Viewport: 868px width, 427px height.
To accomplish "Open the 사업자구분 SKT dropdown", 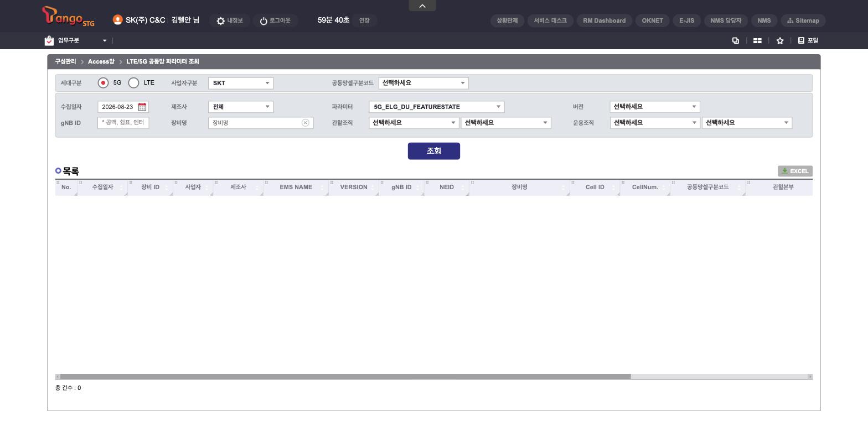I will [x=241, y=83].
